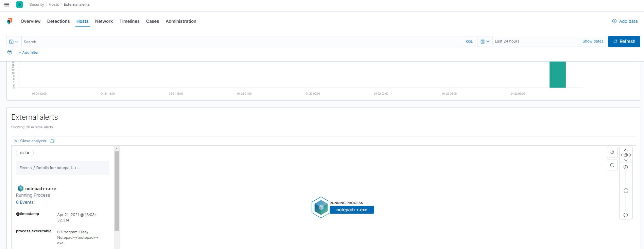
Task: Zoom in with the plus icon
Action: [x=626, y=167]
